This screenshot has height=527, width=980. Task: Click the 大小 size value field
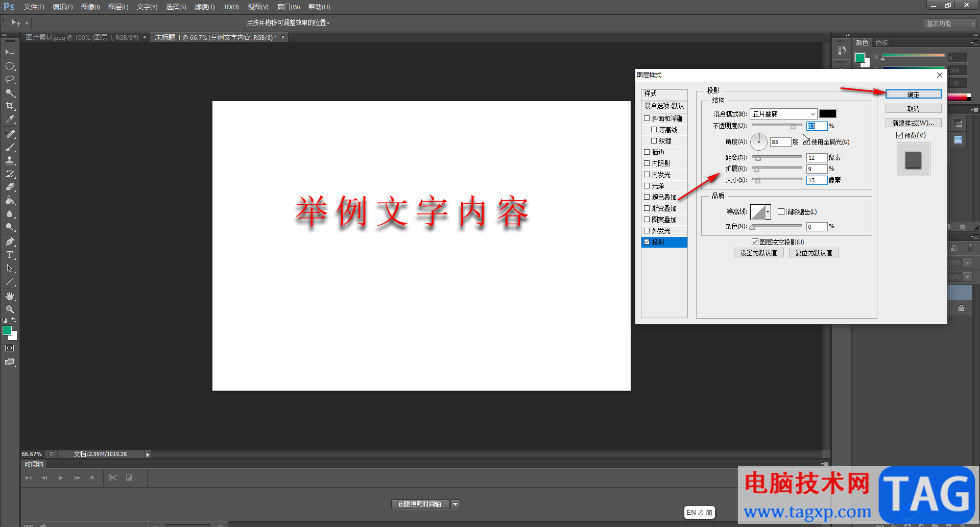coord(817,180)
